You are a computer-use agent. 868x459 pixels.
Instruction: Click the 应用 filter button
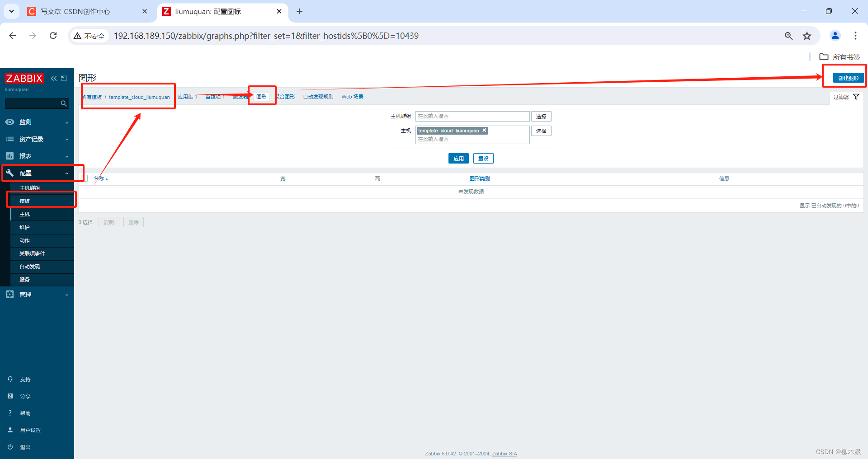(x=458, y=159)
